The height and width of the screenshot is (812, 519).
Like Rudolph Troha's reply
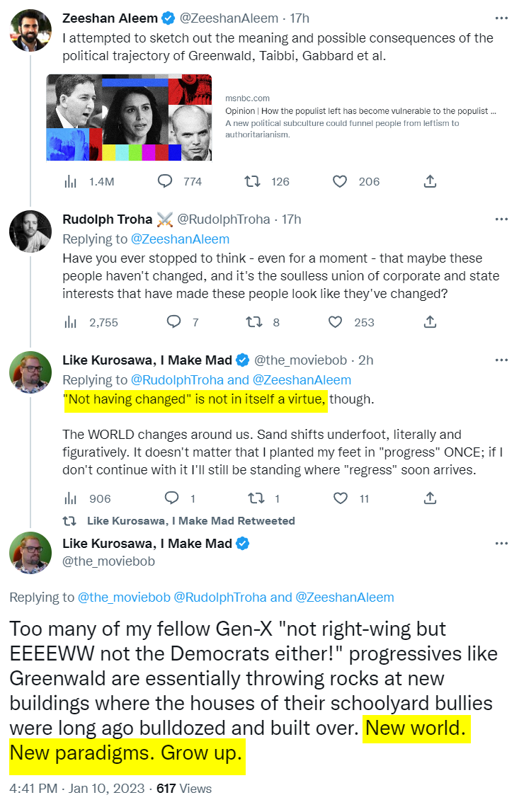pos(336,322)
